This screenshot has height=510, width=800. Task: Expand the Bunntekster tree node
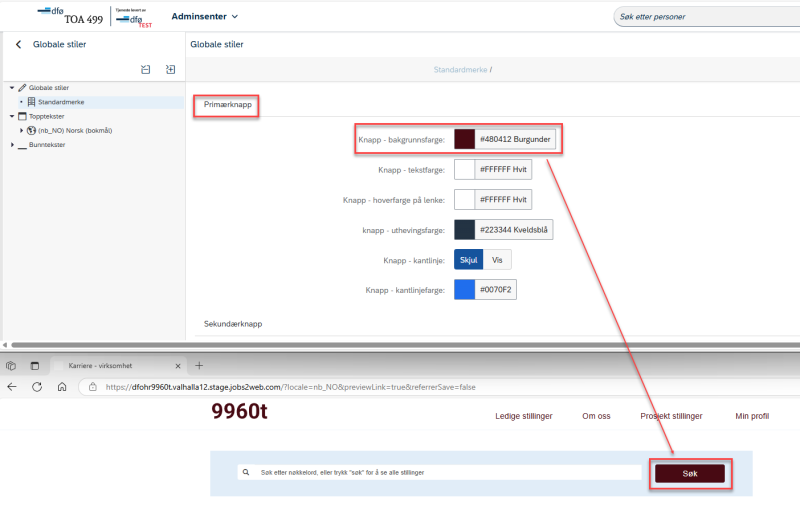click(x=12, y=145)
